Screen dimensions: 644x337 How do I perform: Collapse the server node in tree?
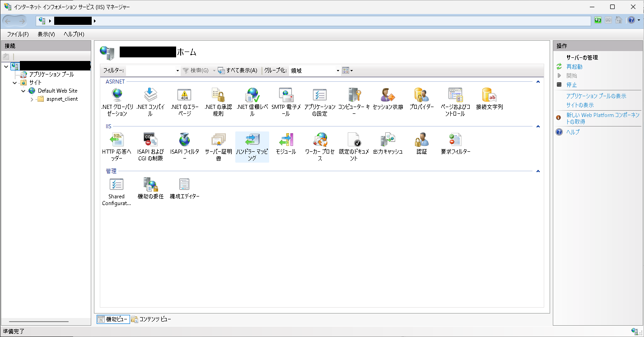[x=6, y=66]
